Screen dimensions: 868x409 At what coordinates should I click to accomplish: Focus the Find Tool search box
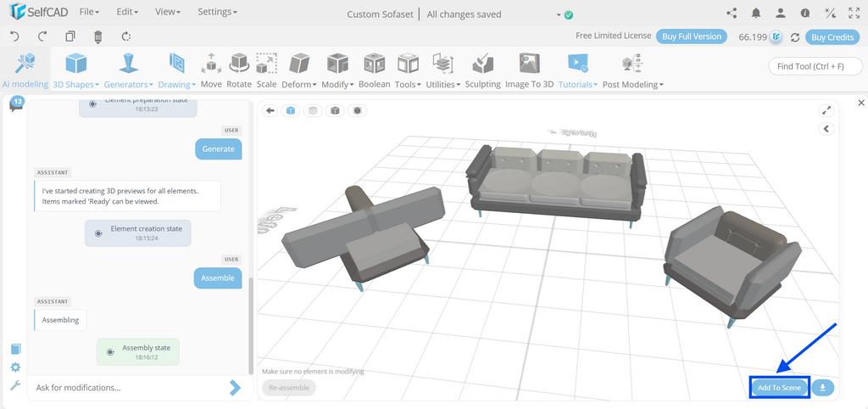815,66
